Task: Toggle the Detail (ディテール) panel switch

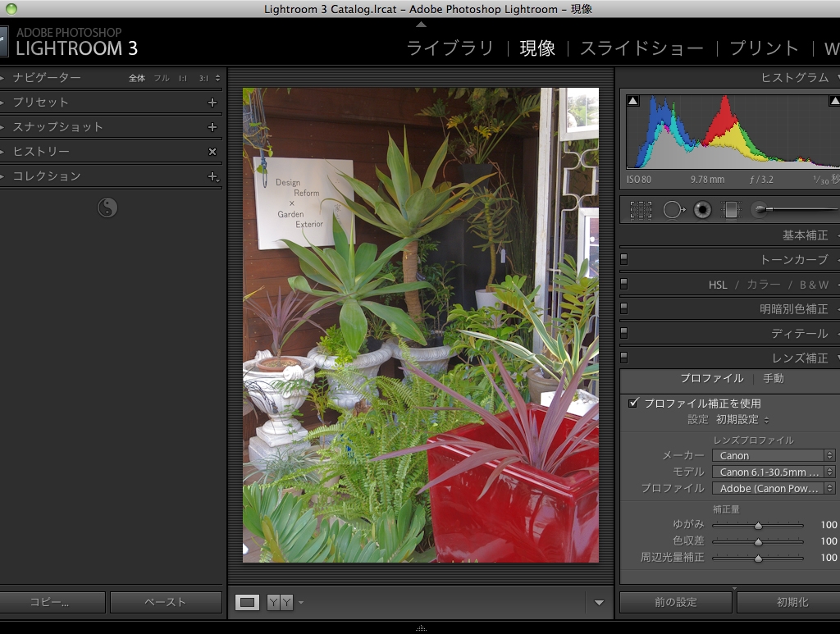Action: 623,333
